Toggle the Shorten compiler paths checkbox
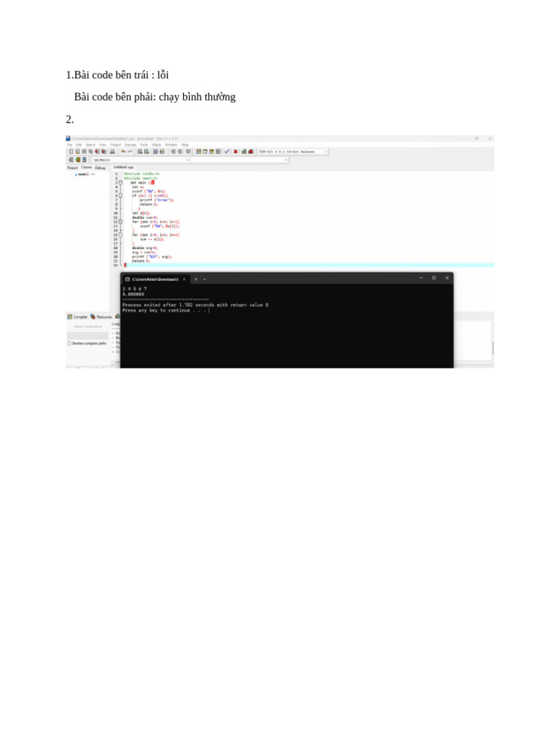The width and height of the screenshot is (560, 747). (x=69, y=343)
